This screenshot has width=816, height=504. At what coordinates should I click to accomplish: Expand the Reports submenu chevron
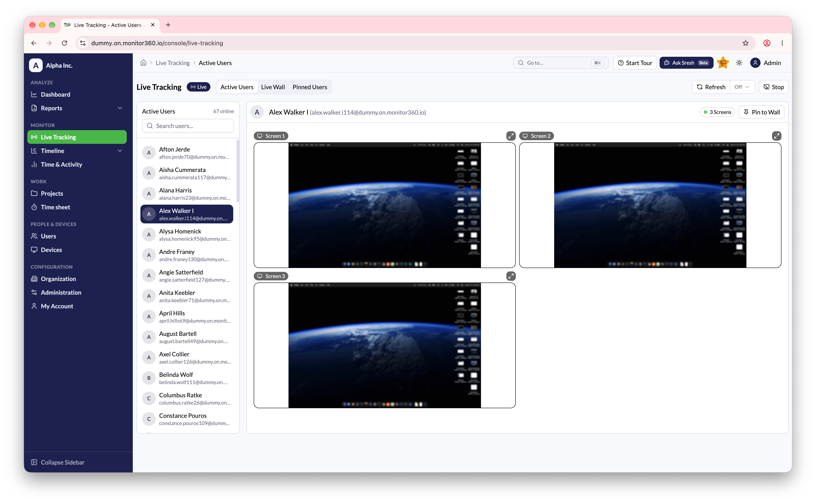pyautogui.click(x=120, y=108)
